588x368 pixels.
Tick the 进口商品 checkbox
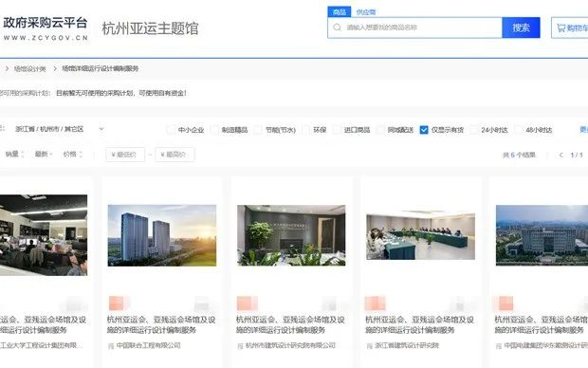click(x=337, y=130)
